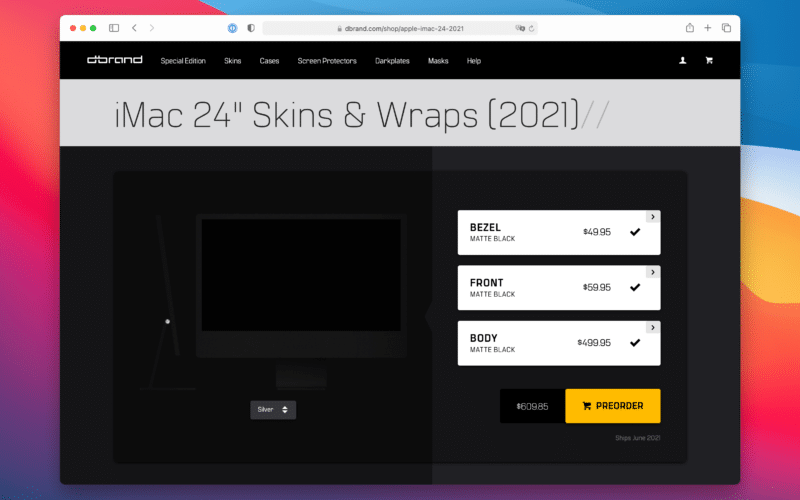Show the tab overview icon
The width and height of the screenshot is (800, 500).
[726, 28]
